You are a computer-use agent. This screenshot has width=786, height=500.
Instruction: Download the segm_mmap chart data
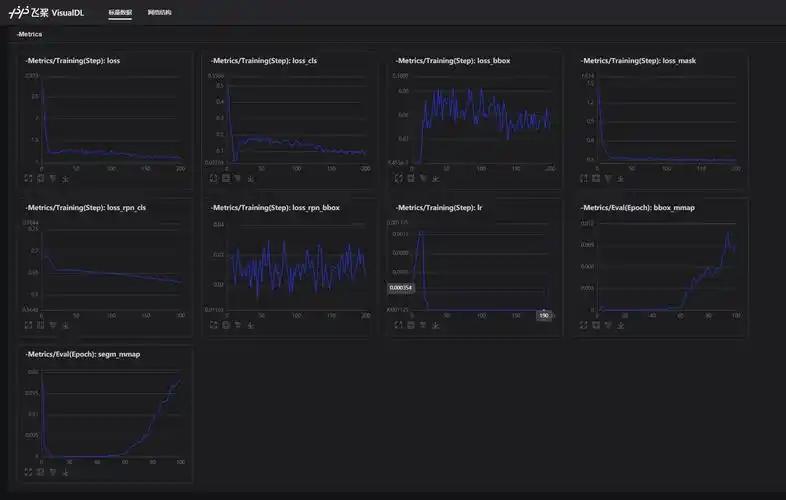65,472
